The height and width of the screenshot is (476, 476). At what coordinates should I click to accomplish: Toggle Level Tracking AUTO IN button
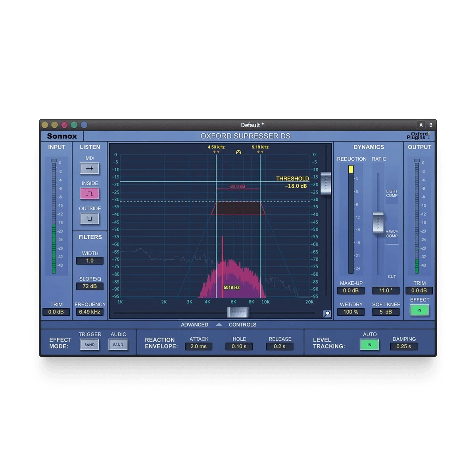[x=369, y=345]
